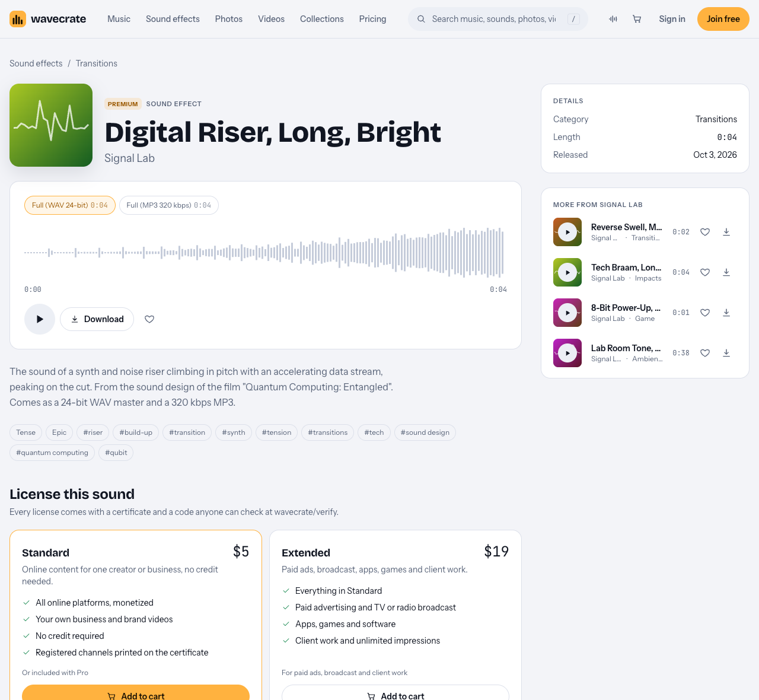This screenshot has width=759, height=700.
Task: Open the shopping cart in header
Action: [x=637, y=19]
